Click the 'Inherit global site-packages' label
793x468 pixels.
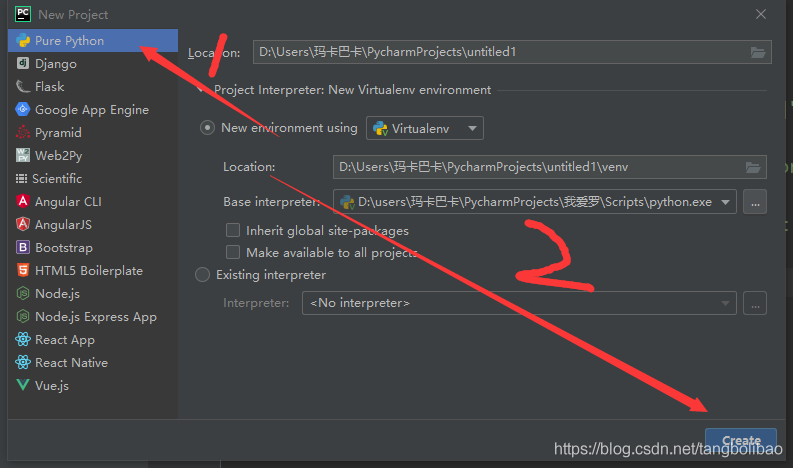tap(327, 231)
